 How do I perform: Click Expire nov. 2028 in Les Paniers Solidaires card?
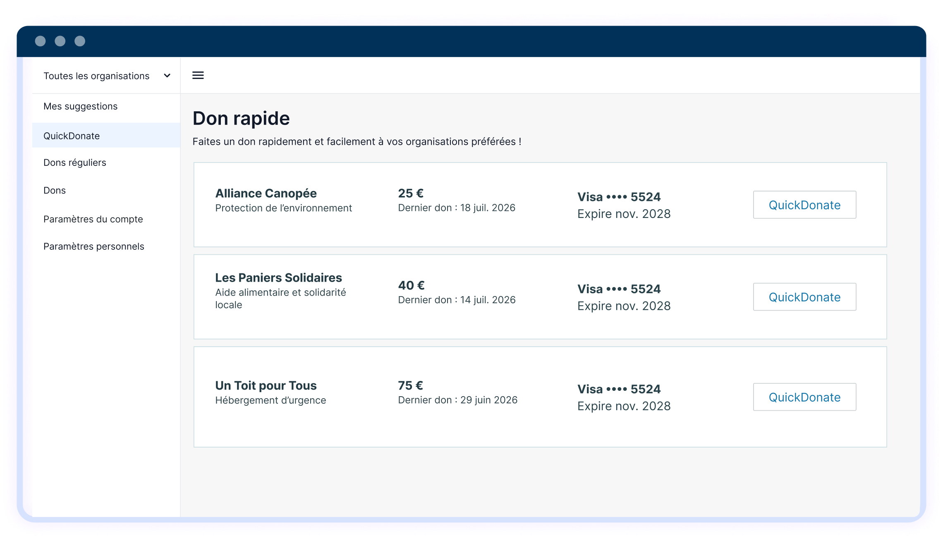(x=624, y=306)
